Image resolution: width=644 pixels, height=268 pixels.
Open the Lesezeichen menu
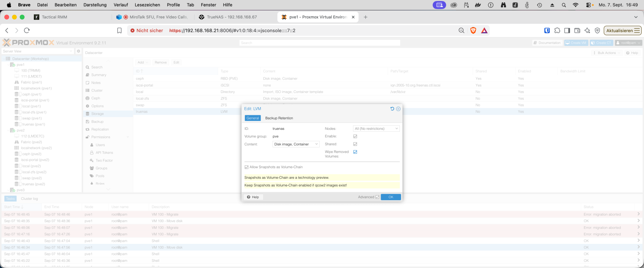pos(147,5)
